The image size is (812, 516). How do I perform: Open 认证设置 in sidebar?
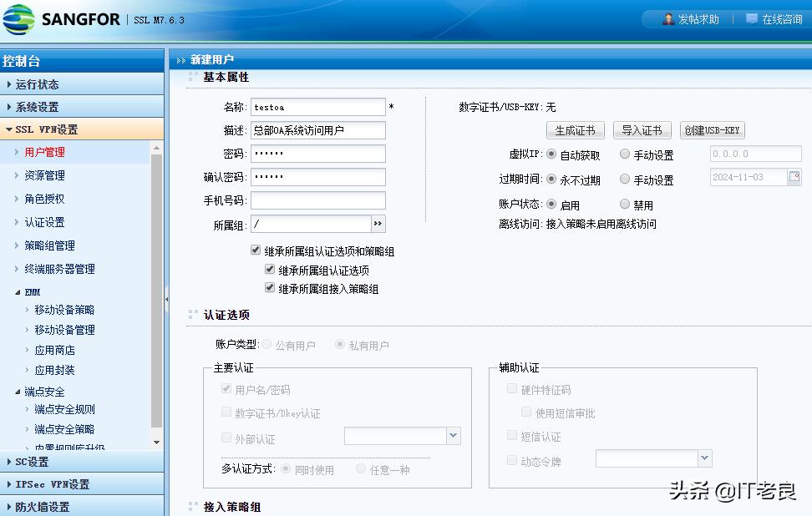44,223
